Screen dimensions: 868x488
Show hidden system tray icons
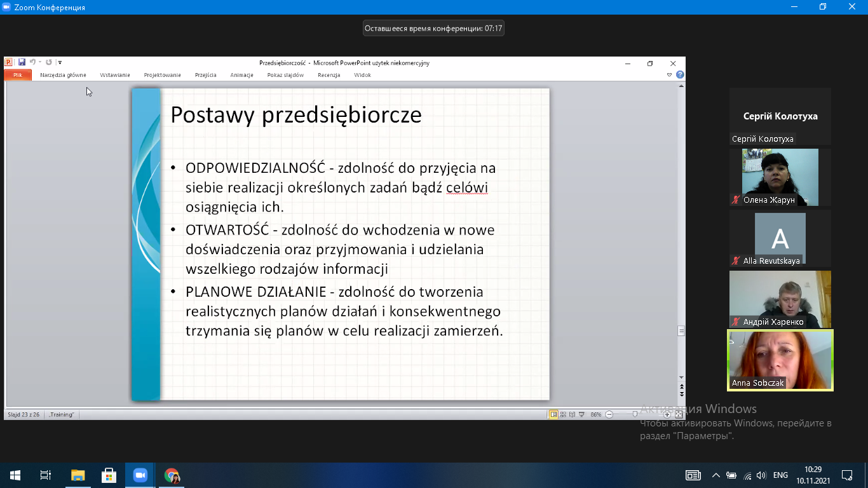(x=716, y=475)
